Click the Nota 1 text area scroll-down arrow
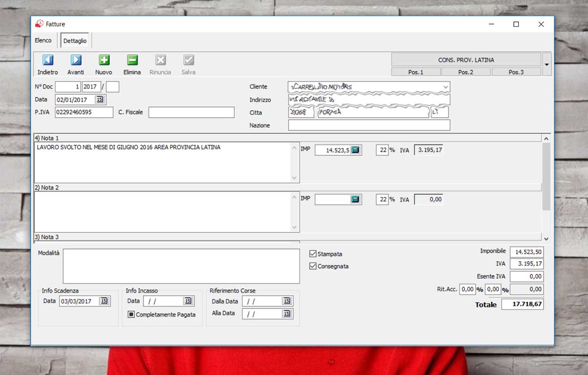The image size is (588, 375). pyautogui.click(x=294, y=178)
